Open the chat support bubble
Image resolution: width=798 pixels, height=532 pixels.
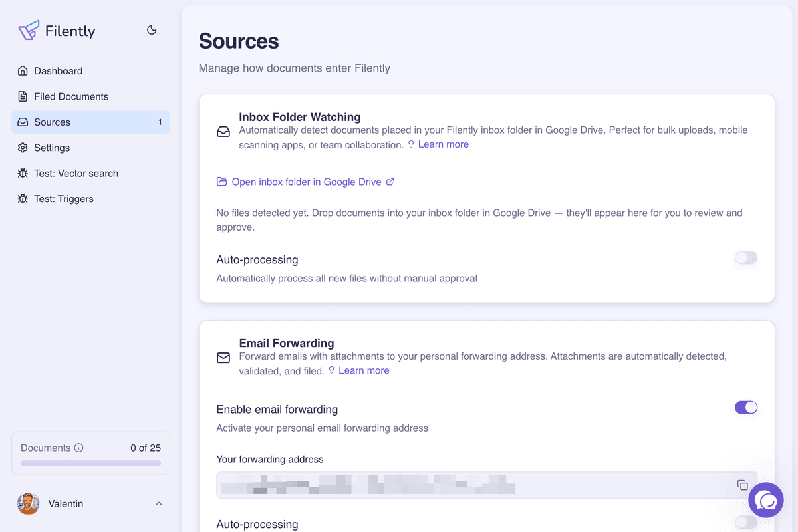pyautogui.click(x=766, y=499)
